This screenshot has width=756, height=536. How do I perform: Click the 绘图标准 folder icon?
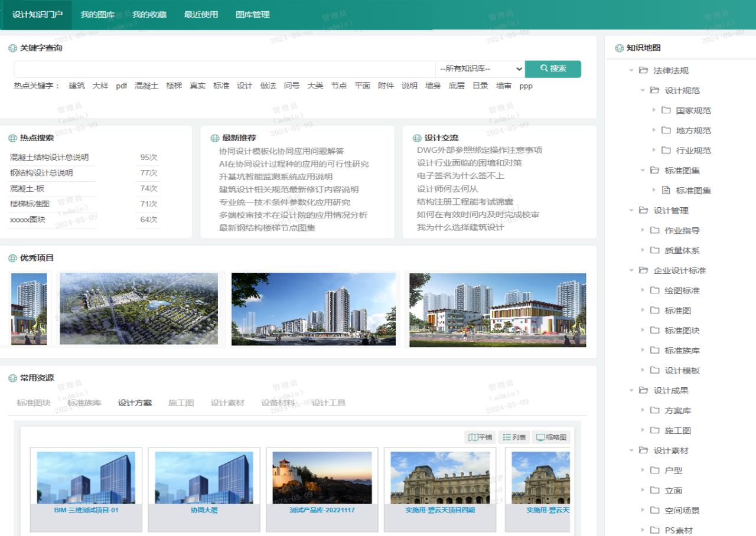pos(654,290)
